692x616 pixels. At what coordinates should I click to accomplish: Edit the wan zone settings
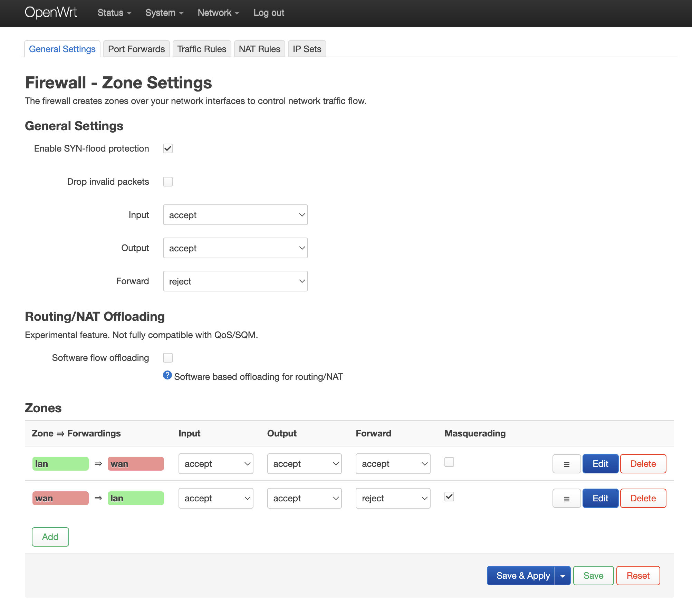click(600, 498)
